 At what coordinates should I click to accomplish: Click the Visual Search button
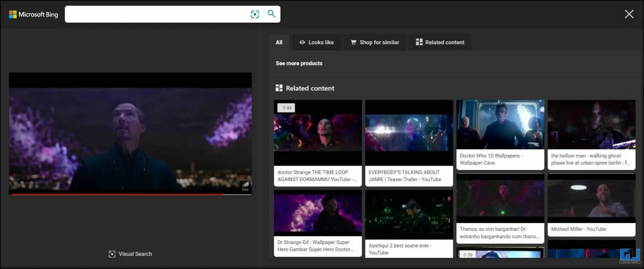tap(130, 254)
